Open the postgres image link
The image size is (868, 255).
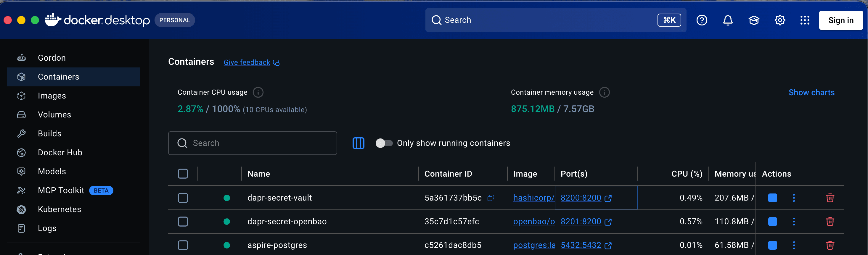534,245
